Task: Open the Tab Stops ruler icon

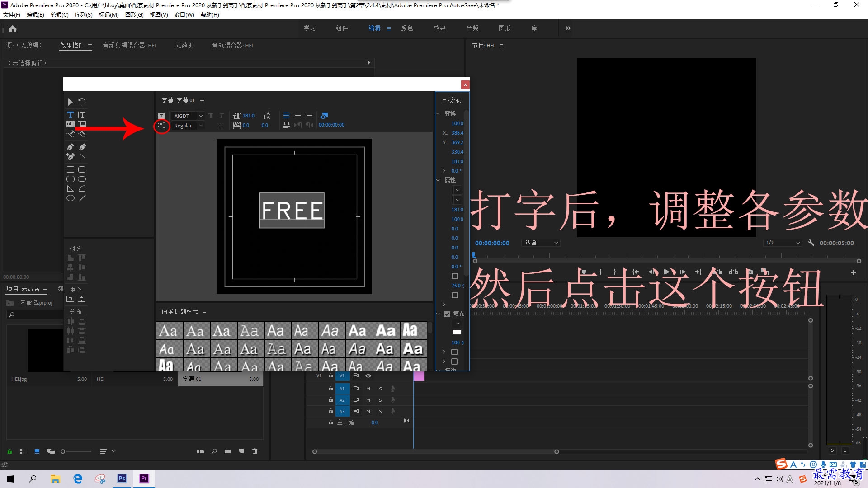Action: point(287,125)
